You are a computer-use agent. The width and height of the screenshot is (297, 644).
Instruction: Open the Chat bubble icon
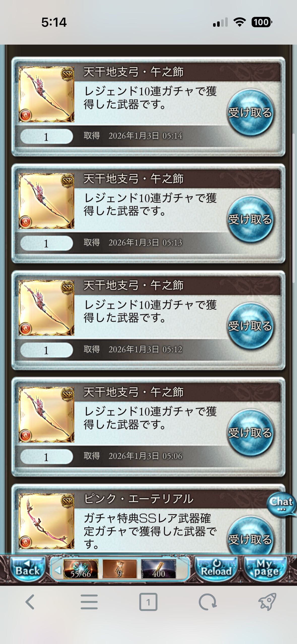coord(281,503)
